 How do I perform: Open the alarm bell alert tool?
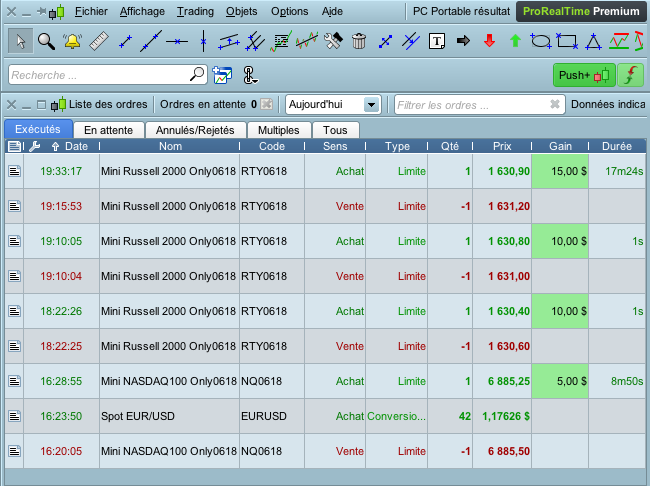coord(72,41)
